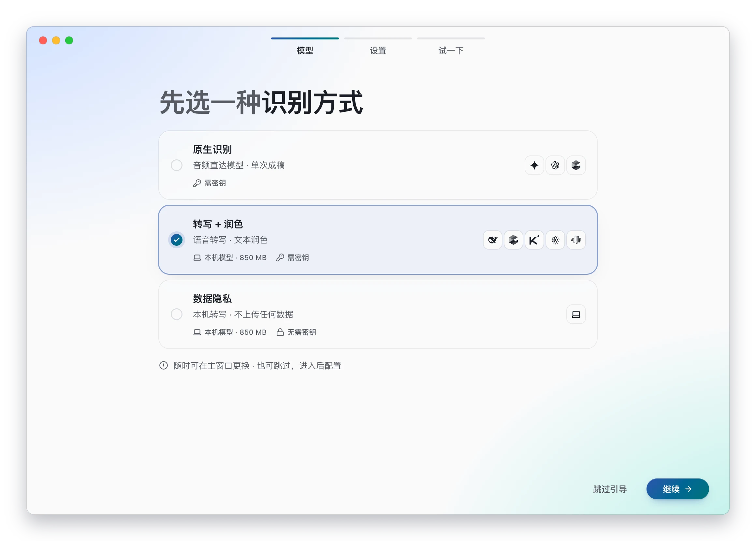The image size is (756, 541).
Task: Click the OpenAI logo icon
Action: point(555,165)
